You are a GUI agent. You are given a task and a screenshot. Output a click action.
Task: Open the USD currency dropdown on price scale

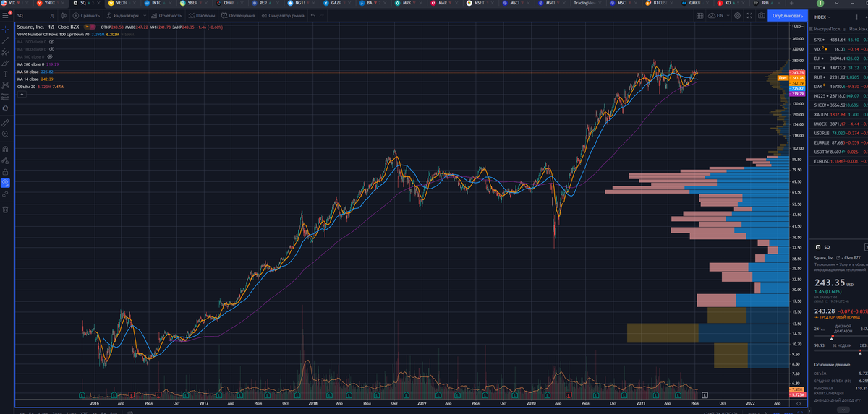point(797,27)
